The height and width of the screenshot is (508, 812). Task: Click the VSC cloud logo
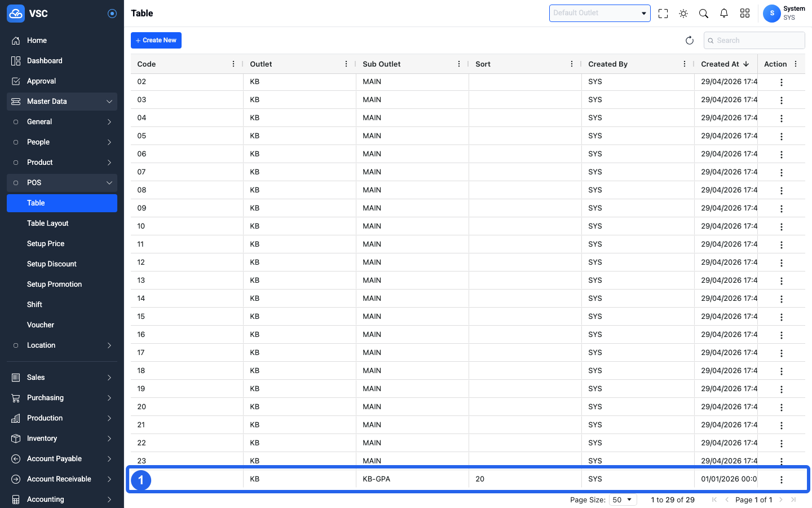(x=16, y=14)
